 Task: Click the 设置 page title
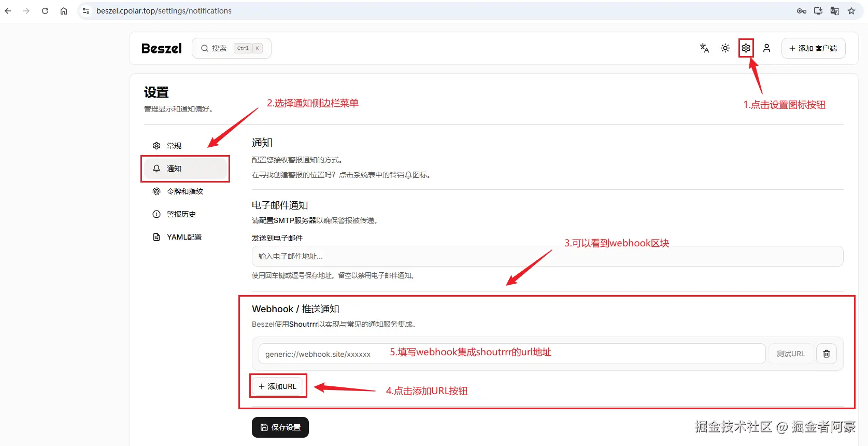click(156, 92)
